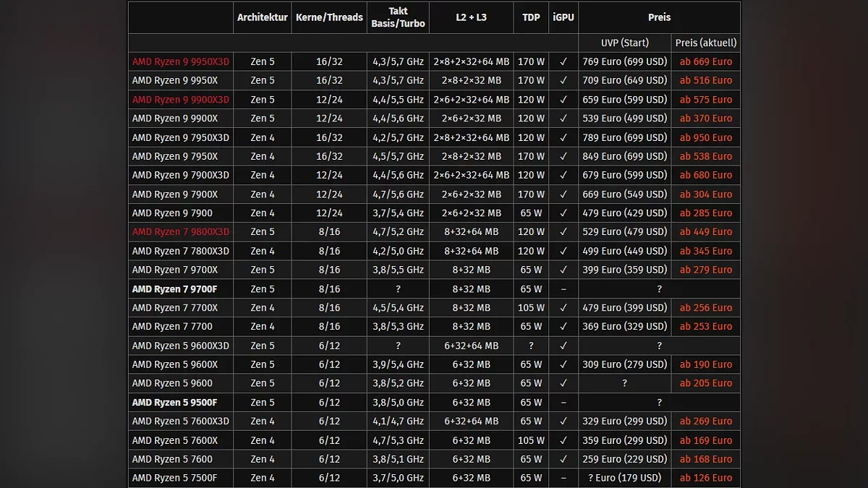Select the Takt Basis/Turbo column header

pyautogui.click(x=398, y=17)
